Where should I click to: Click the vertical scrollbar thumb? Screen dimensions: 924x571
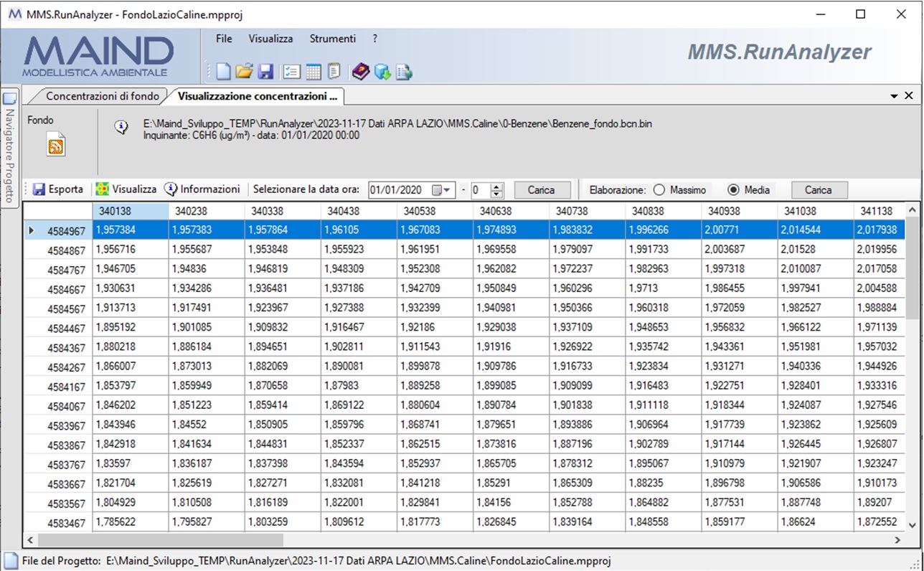pyautogui.click(x=912, y=268)
